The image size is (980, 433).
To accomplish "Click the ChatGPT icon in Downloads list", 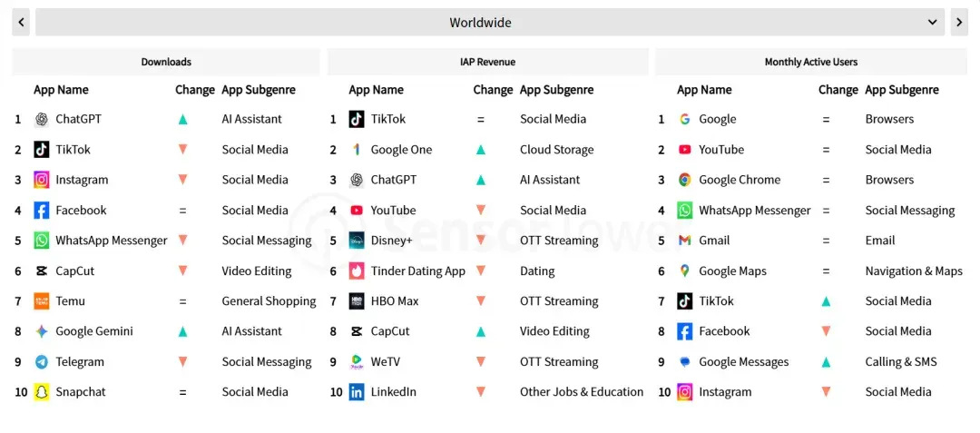I will [x=41, y=119].
